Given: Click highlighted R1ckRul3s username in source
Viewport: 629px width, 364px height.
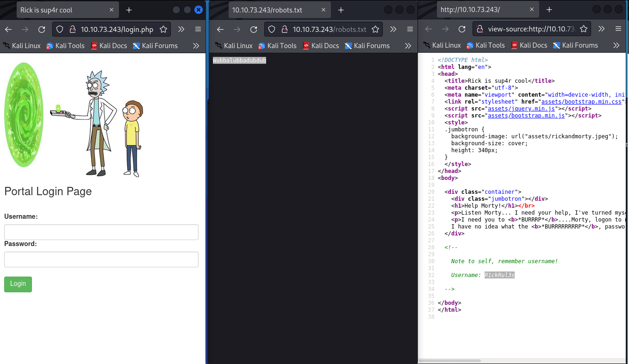Looking at the screenshot, I should [499, 275].
